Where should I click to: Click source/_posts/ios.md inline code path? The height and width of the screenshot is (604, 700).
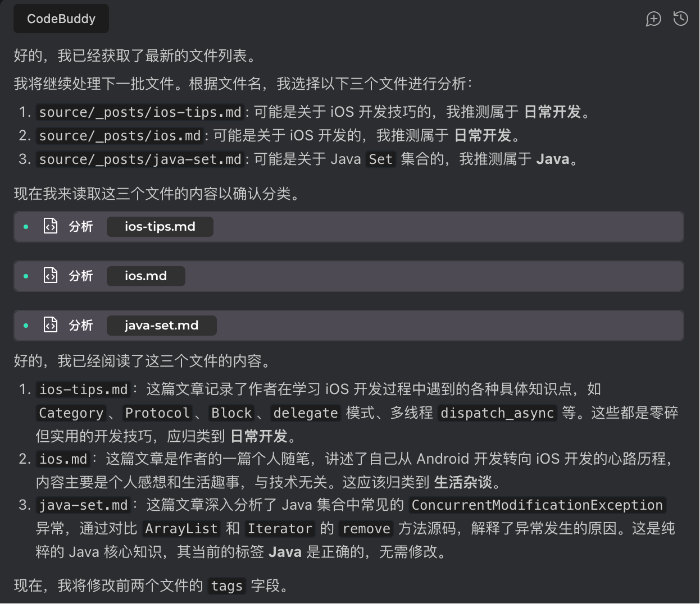coord(120,136)
